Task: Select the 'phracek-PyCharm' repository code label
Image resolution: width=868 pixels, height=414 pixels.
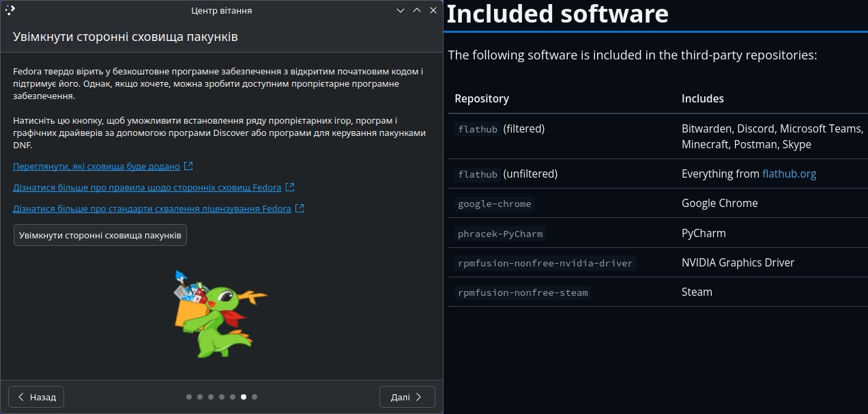Action: (x=500, y=234)
